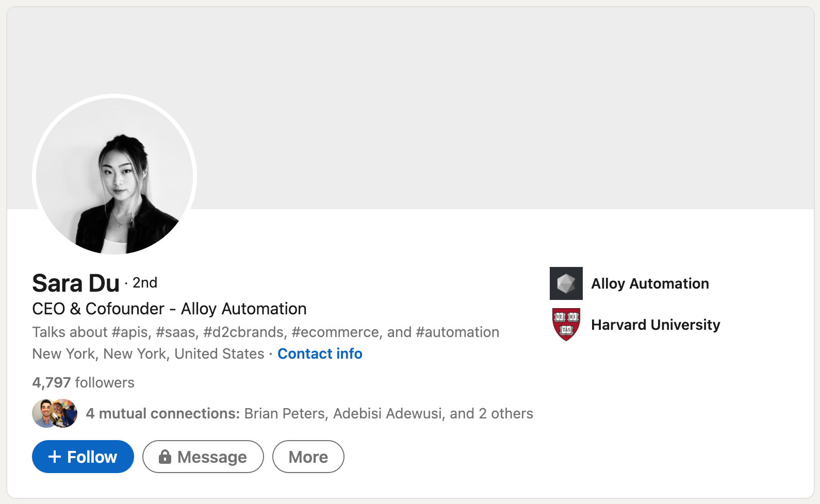Click the 2nd degree connection badge
Screen dimensions: 820x504
tap(145, 283)
